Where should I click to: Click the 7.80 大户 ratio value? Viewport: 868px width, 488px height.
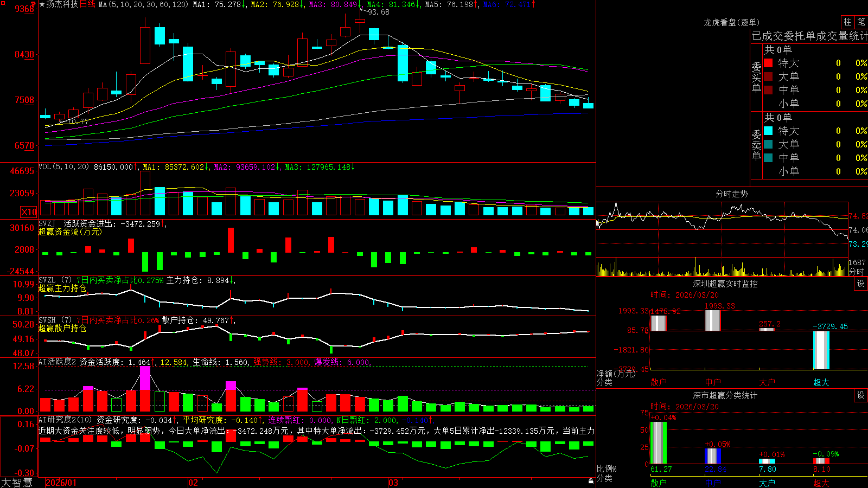768,469
